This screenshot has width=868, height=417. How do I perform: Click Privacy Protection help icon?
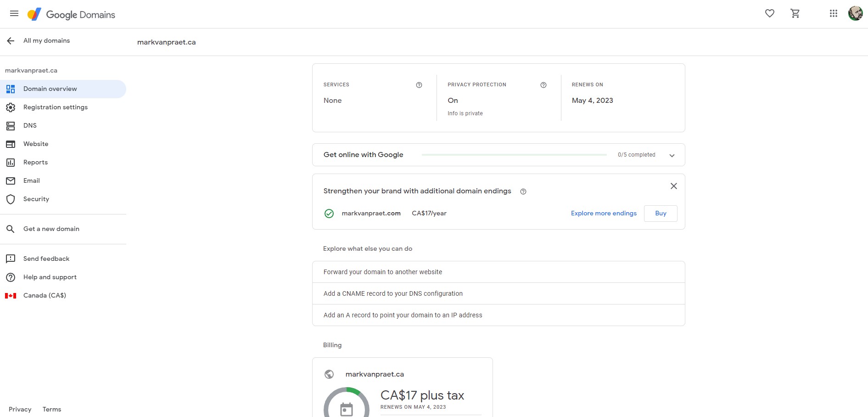(543, 85)
